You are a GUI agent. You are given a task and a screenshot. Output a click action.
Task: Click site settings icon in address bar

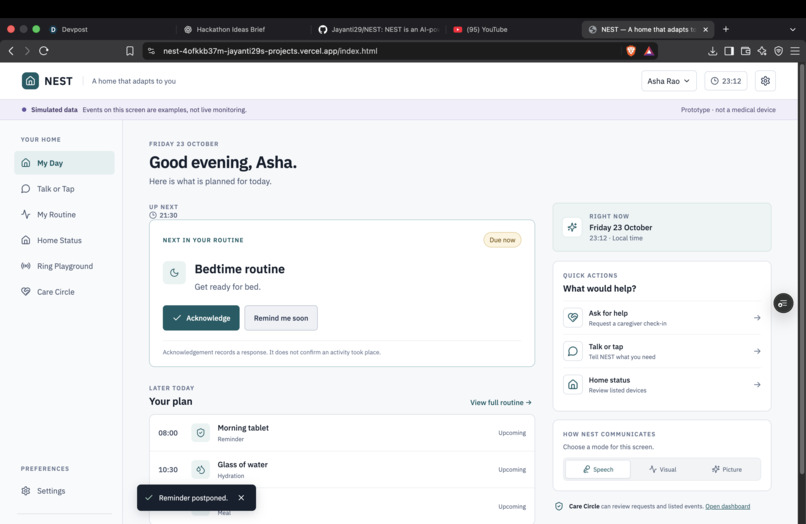[x=151, y=50]
